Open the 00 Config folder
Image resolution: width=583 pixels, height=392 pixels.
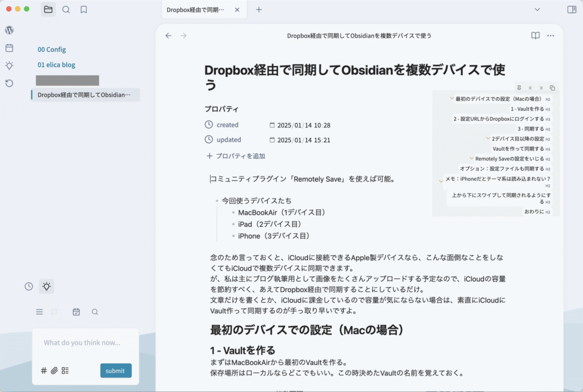(52, 49)
